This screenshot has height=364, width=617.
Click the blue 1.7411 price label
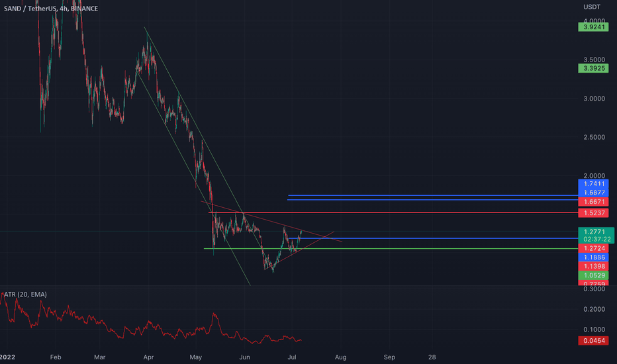pyautogui.click(x=593, y=183)
